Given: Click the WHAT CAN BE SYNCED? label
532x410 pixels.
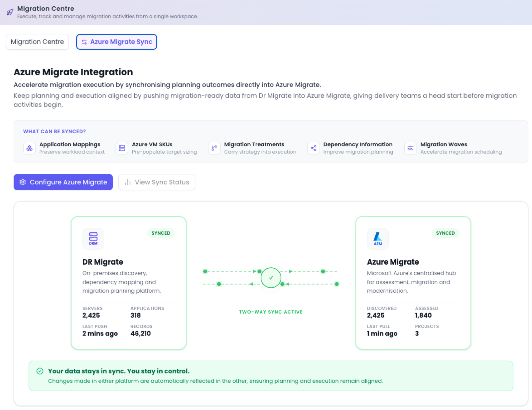Looking at the screenshot, I should click(55, 131).
